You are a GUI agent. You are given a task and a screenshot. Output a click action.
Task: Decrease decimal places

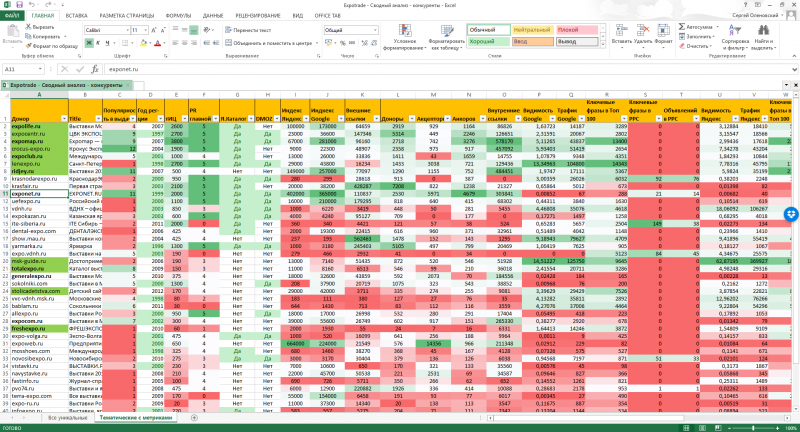(373, 43)
